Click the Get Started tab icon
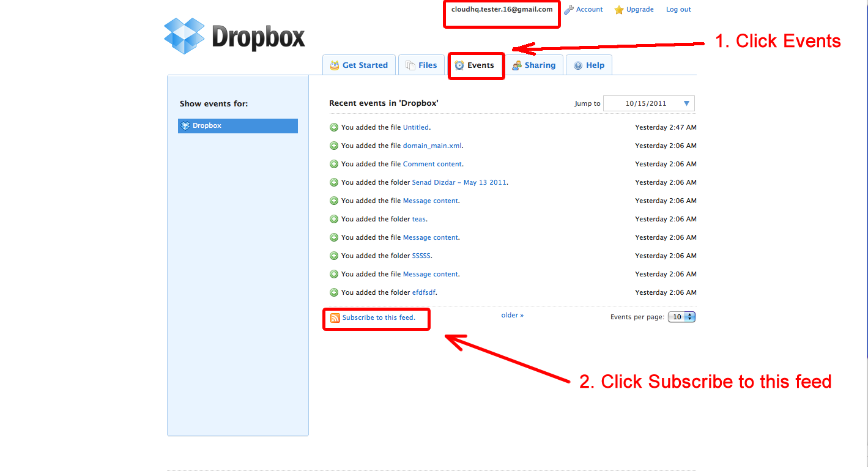The height and width of the screenshot is (474, 868). 335,65
